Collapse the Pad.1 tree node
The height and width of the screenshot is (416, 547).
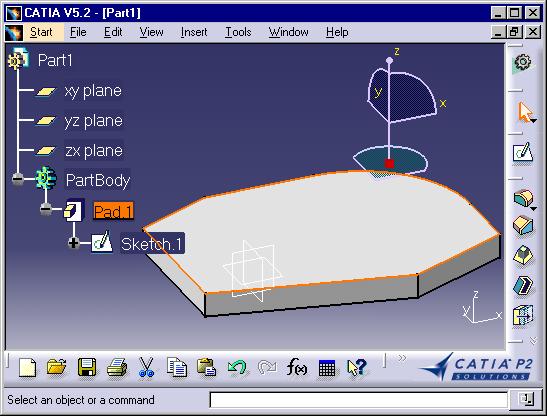tap(46, 209)
